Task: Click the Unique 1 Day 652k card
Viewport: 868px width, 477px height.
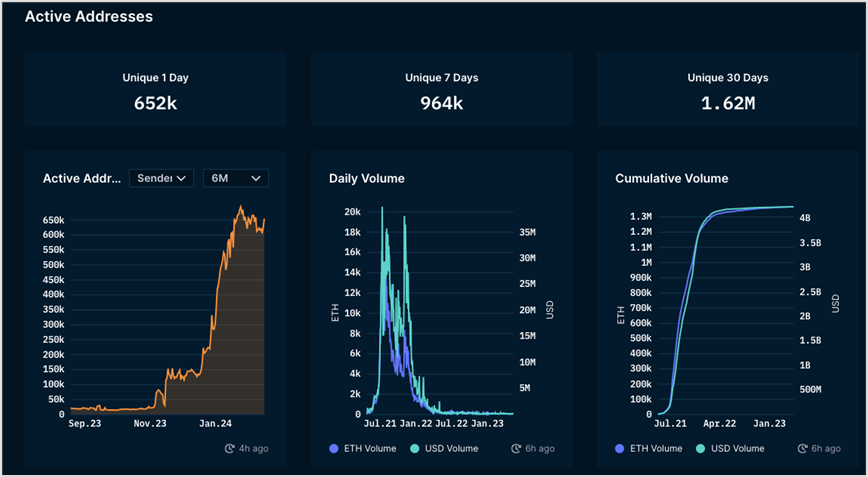Action: click(x=155, y=91)
